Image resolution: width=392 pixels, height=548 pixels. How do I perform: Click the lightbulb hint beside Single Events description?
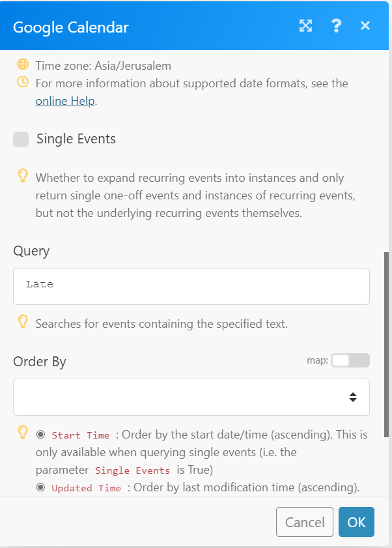(23, 176)
